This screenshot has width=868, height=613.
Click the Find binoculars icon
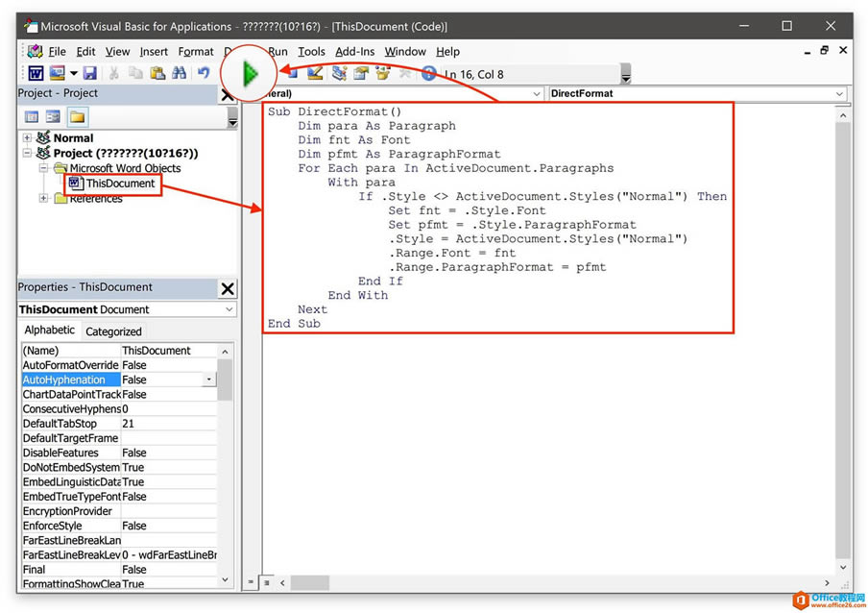point(179,73)
